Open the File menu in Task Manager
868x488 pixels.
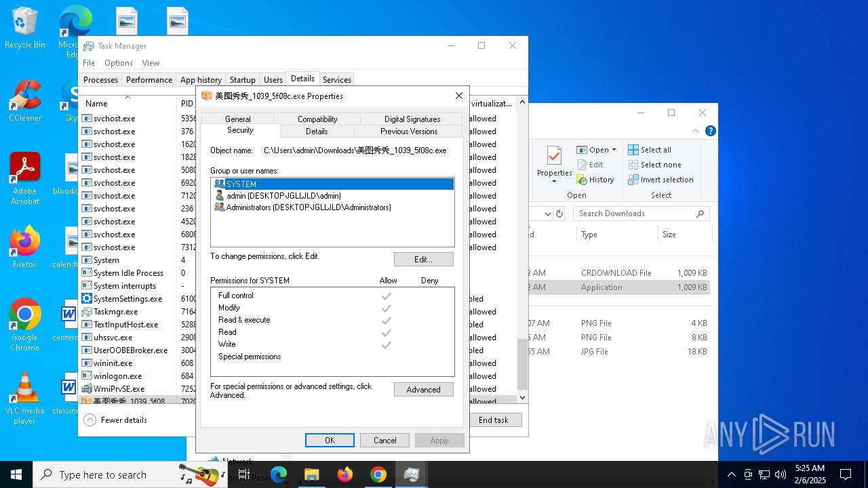89,63
